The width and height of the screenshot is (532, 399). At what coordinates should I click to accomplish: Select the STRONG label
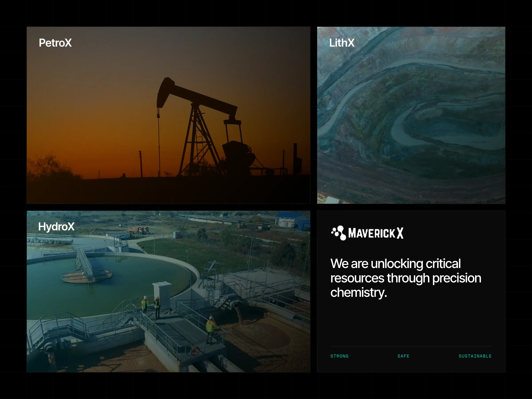click(339, 356)
